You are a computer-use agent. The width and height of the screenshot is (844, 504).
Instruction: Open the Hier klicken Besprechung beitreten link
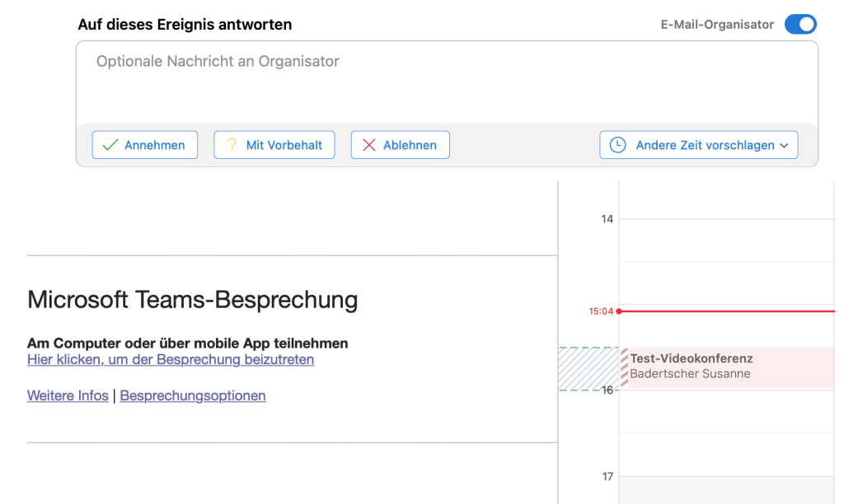pos(170,360)
